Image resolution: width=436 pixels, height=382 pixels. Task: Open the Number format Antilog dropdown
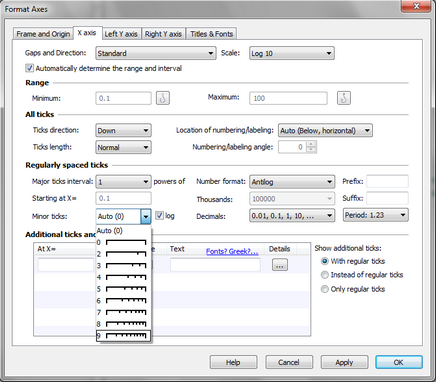292,182
